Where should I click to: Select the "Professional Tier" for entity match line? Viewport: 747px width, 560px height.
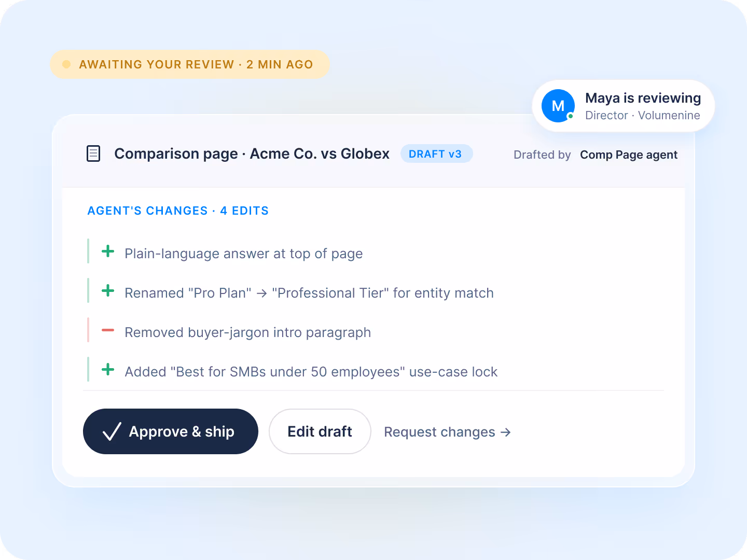coord(309,293)
